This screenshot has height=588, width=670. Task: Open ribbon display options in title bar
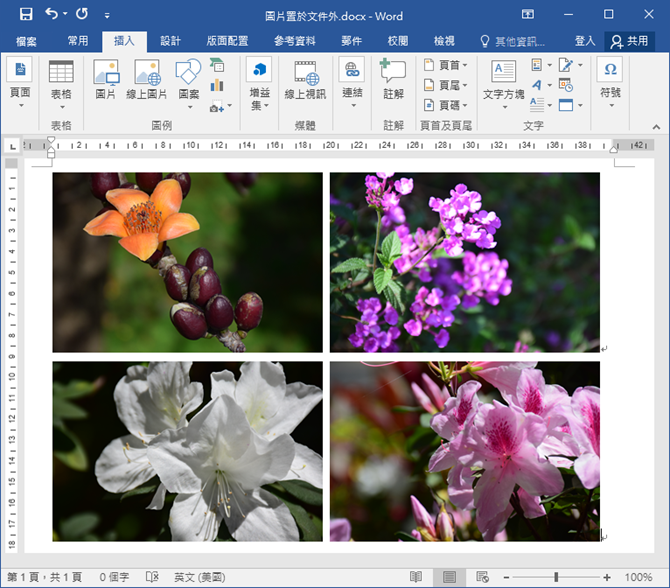528,14
